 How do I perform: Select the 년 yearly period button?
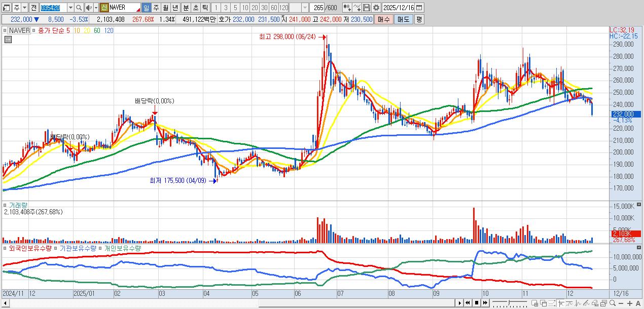175,8
